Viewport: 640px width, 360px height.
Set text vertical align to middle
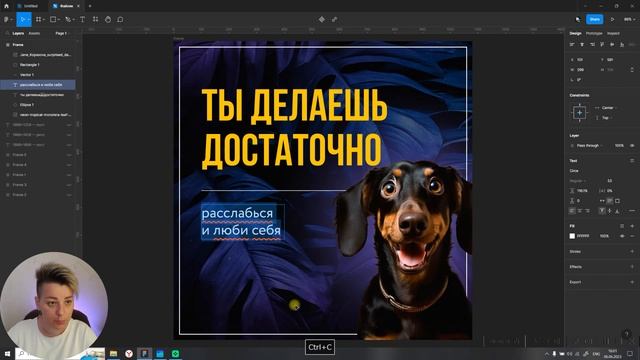pyautogui.click(x=609, y=211)
